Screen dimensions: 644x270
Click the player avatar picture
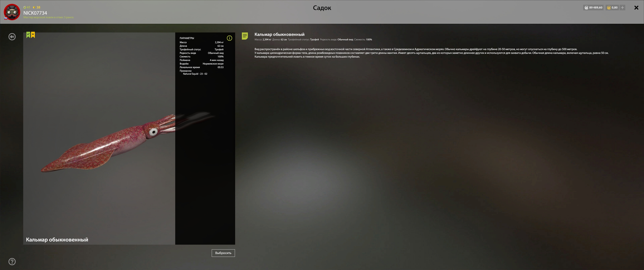pos(12,12)
